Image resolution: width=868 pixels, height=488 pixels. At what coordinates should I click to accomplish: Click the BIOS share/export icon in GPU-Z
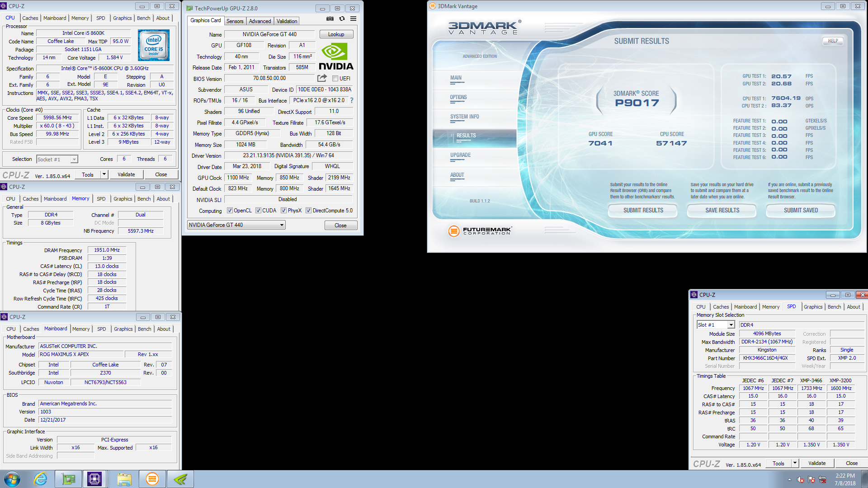[322, 78]
